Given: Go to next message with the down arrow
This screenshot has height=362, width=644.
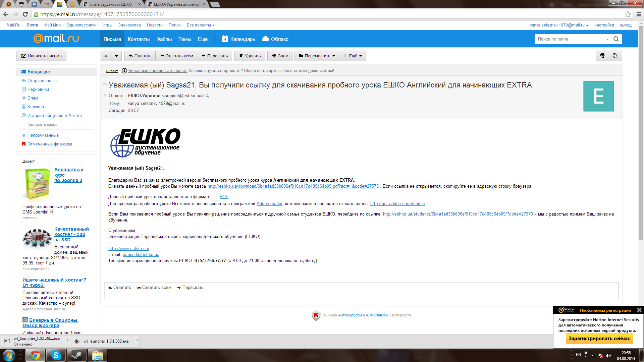Looking at the screenshot, I should pos(116,56).
